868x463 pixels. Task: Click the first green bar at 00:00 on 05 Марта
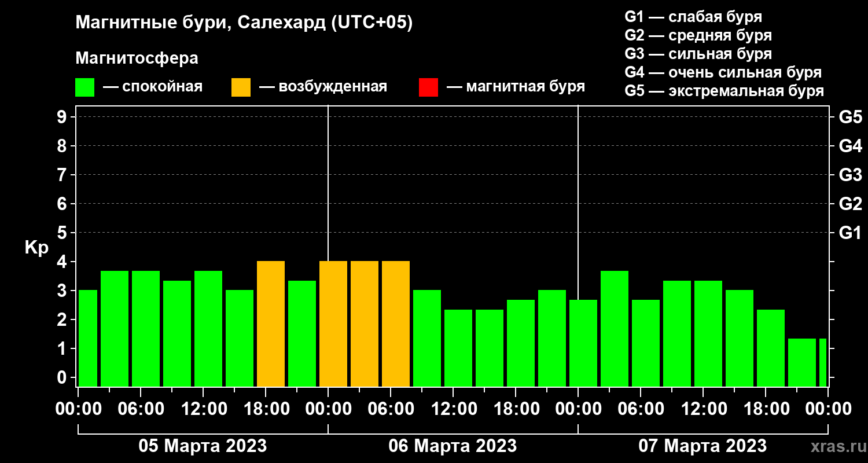[x=88, y=338]
